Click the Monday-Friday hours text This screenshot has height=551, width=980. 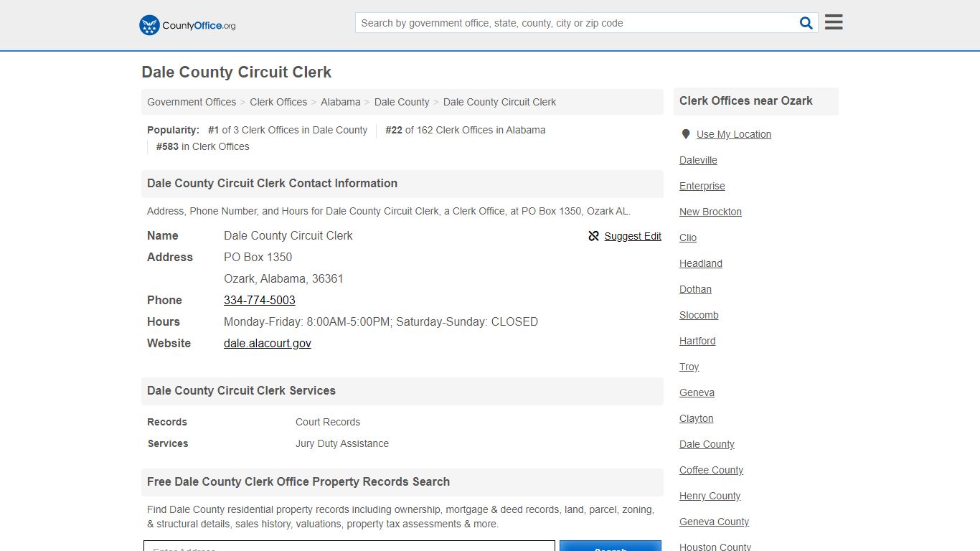point(381,321)
